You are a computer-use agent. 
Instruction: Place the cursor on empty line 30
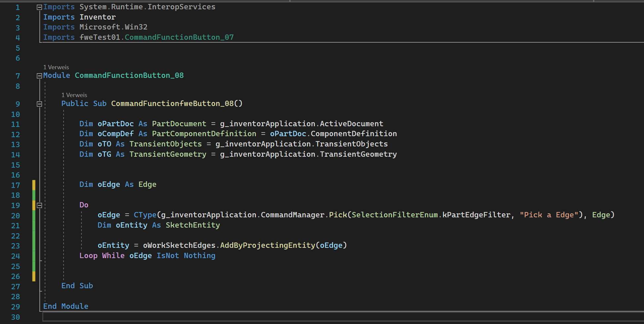click(x=199, y=317)
